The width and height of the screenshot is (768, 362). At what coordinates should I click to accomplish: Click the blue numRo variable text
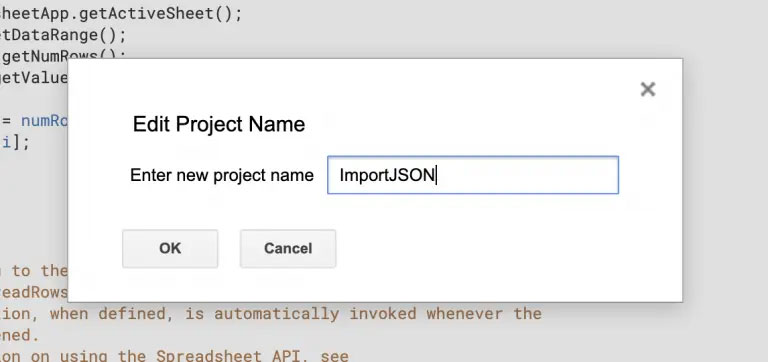coord(44,121)
